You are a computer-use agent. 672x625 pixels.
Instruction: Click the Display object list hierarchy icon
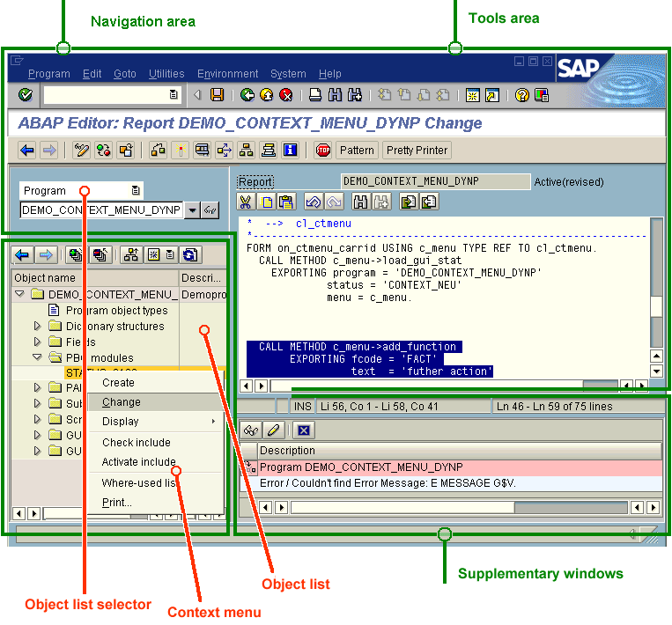pyautogui.click(x=247, y=151)
